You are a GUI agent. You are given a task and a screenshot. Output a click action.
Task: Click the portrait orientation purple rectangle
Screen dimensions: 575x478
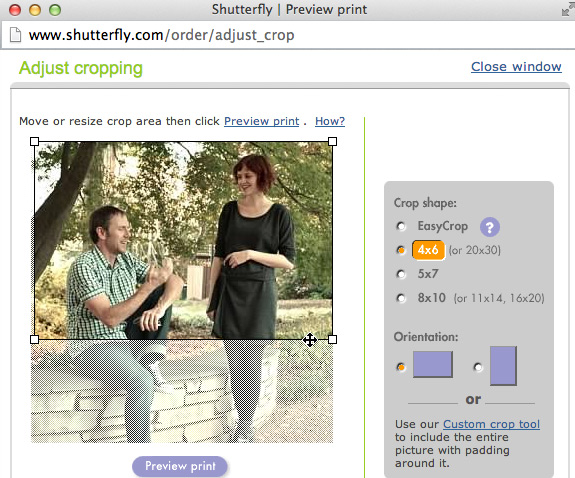click(503, 366)
